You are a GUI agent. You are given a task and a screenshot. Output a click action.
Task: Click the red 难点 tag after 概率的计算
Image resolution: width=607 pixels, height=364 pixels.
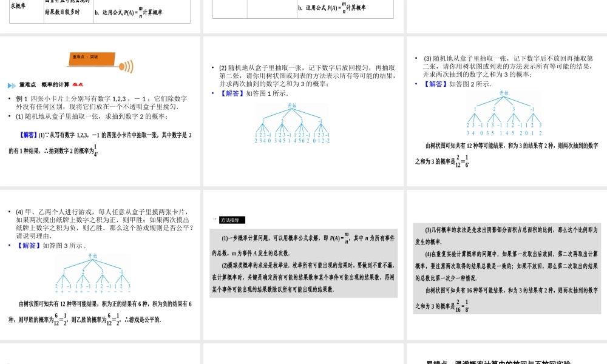coord(78,85)
